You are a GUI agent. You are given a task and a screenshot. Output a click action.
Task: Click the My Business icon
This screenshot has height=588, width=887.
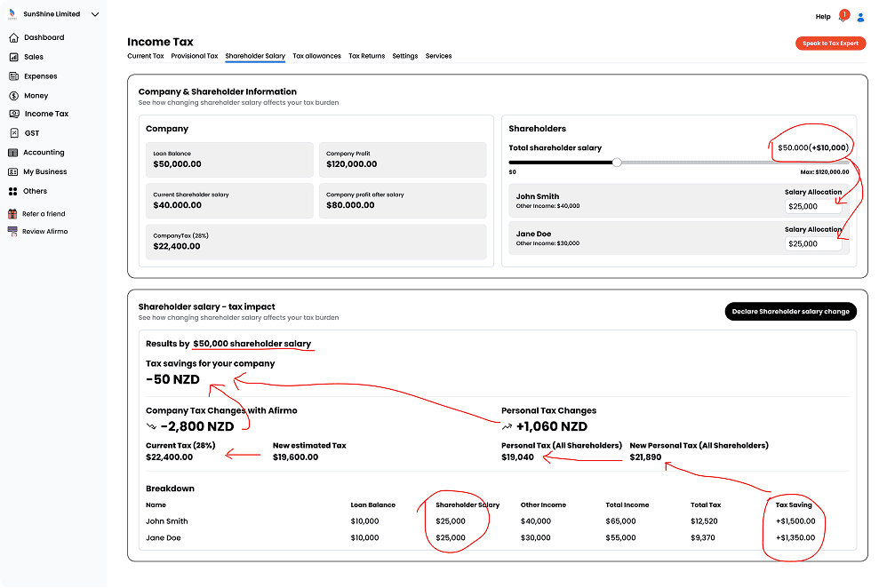pos(13,172)
